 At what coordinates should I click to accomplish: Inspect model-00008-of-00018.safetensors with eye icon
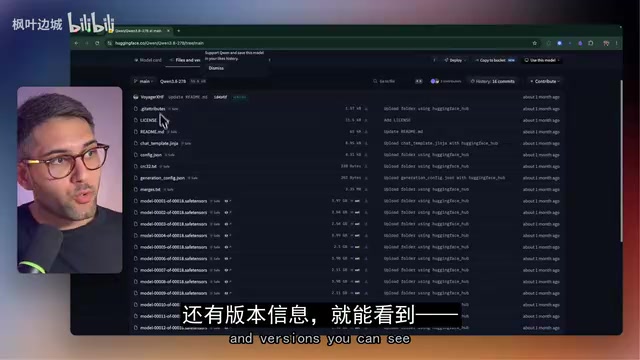tap(227, 282)
